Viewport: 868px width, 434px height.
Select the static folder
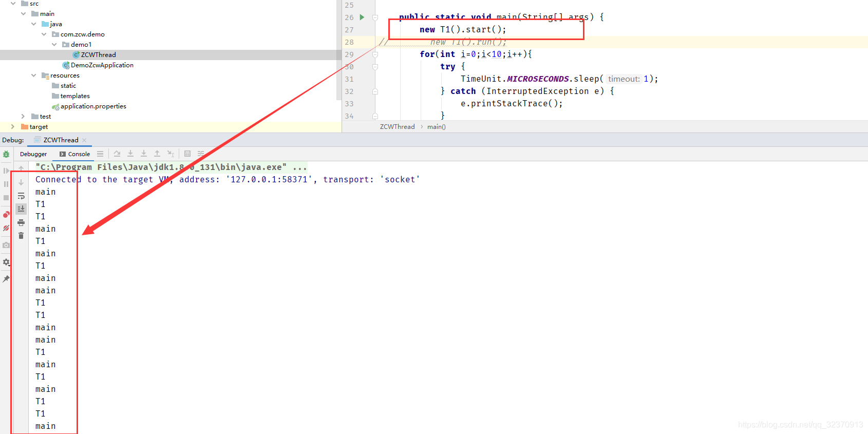[x=64, y=86]
